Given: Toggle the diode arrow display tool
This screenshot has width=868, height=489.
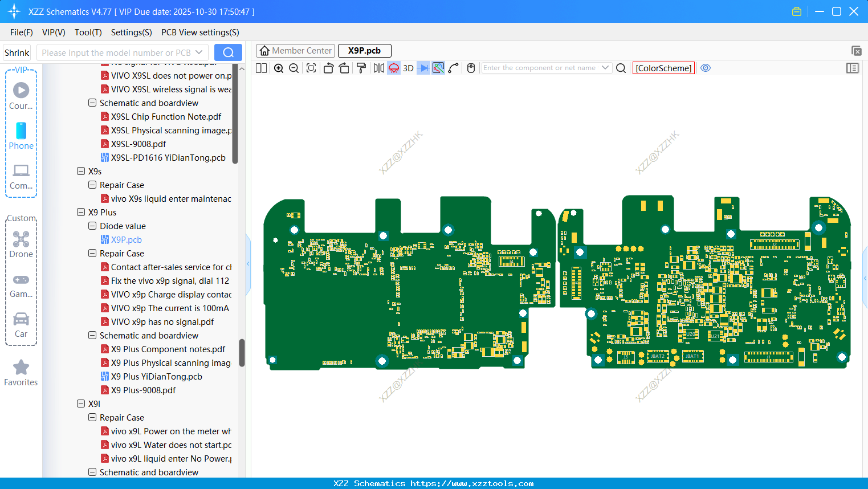Looking at the screenshot, I should click(423, 68).
